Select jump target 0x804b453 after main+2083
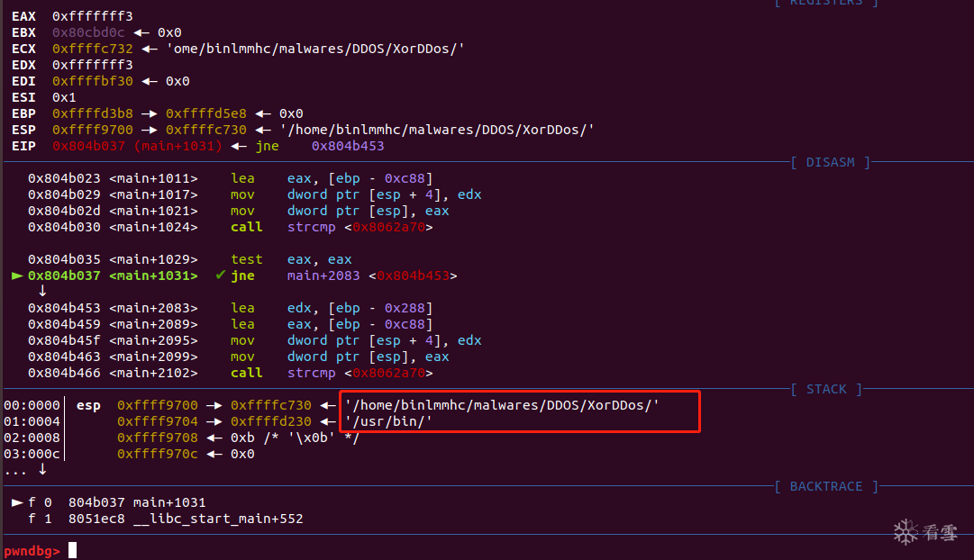 [x=413, y=275]
